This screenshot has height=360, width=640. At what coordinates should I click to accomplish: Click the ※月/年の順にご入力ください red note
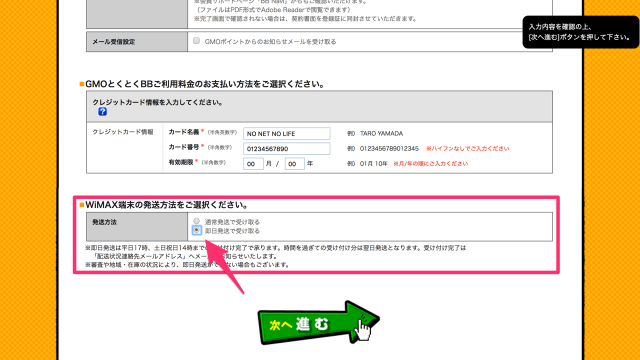point(431,164)
